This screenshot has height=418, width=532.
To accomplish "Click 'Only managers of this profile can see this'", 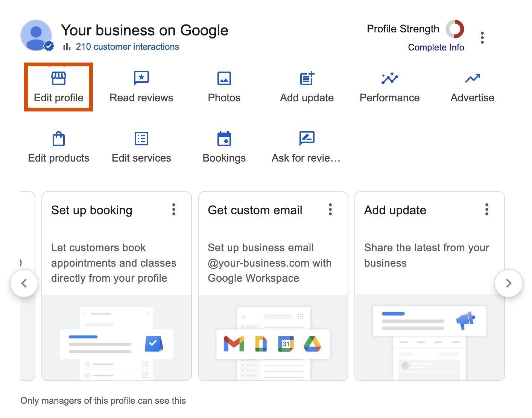I will (103, 401).
